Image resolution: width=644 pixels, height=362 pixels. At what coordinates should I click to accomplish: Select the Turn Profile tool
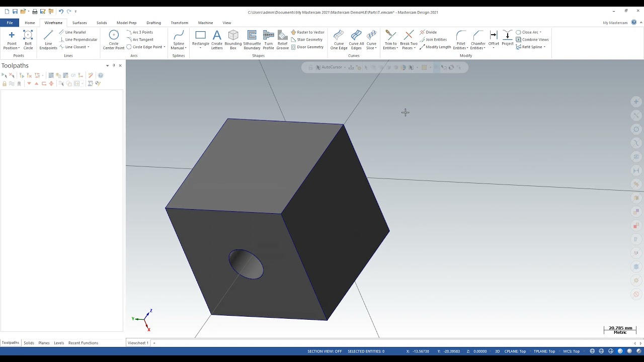pos(269,40)
